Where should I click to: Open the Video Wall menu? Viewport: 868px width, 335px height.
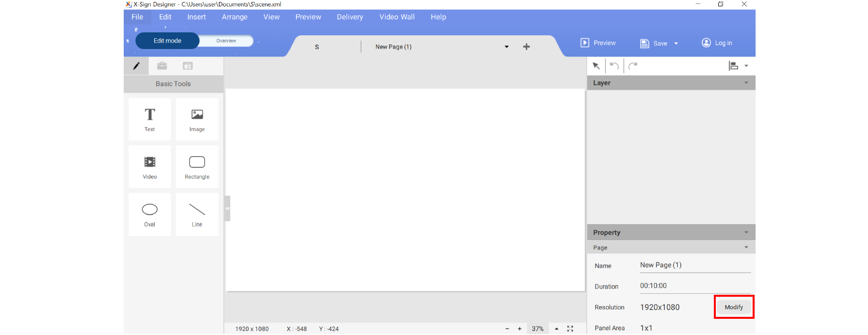pos(397,17)
